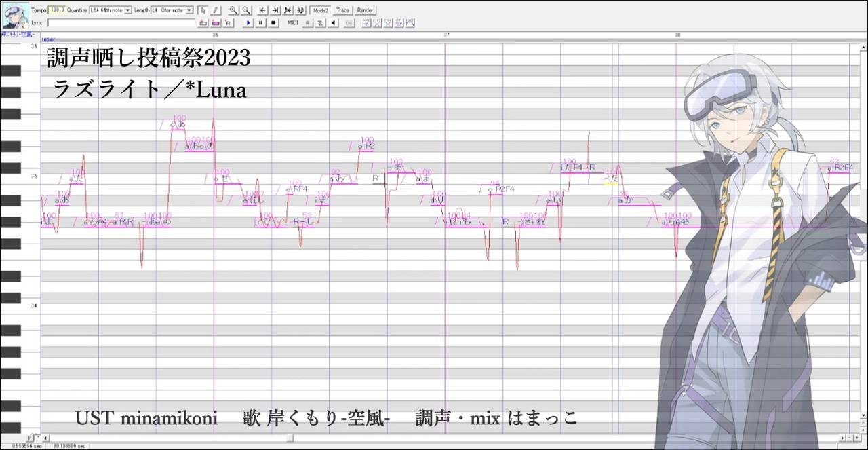Click the fifth envelope preset icon
This screenshot has width=868, height=450.
(410, 23)
